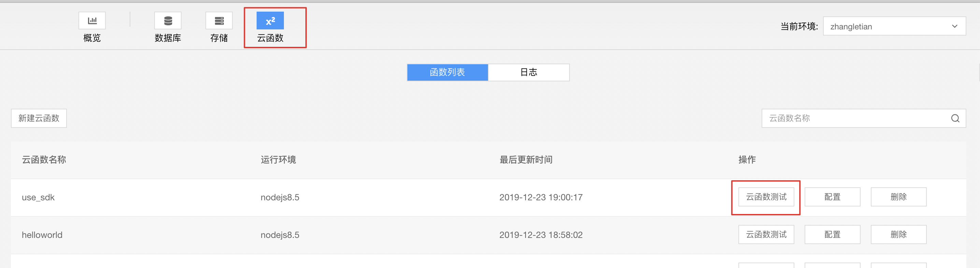Click the 存储 label text
980x268 pixels.
point(219,38)
